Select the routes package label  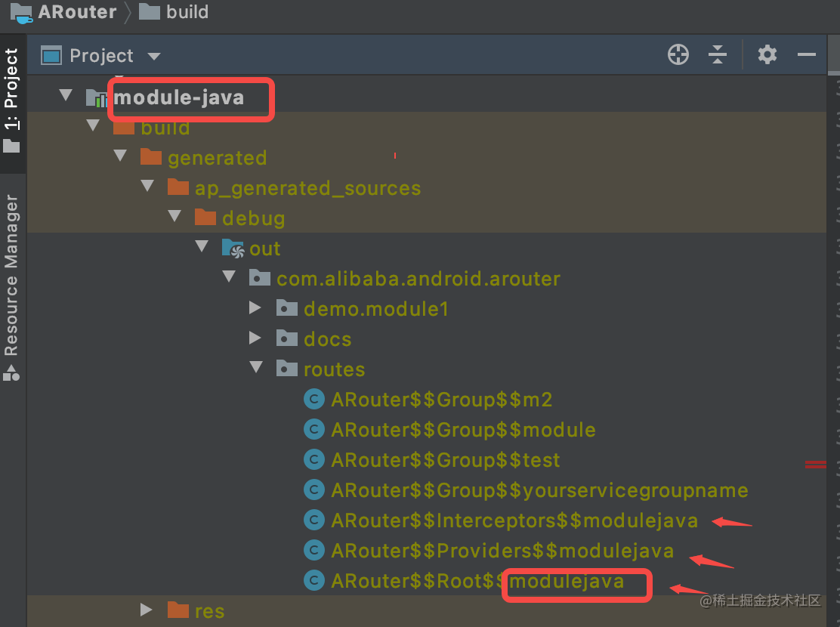(x=335, y=369)
